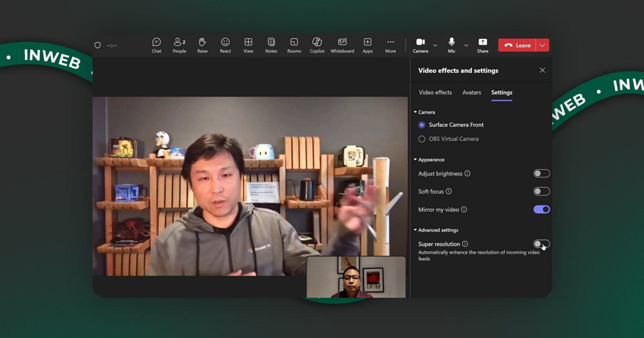Open the Chat panel
The width and height of the screenshot is (644, 338).
[x=156, y=45]
